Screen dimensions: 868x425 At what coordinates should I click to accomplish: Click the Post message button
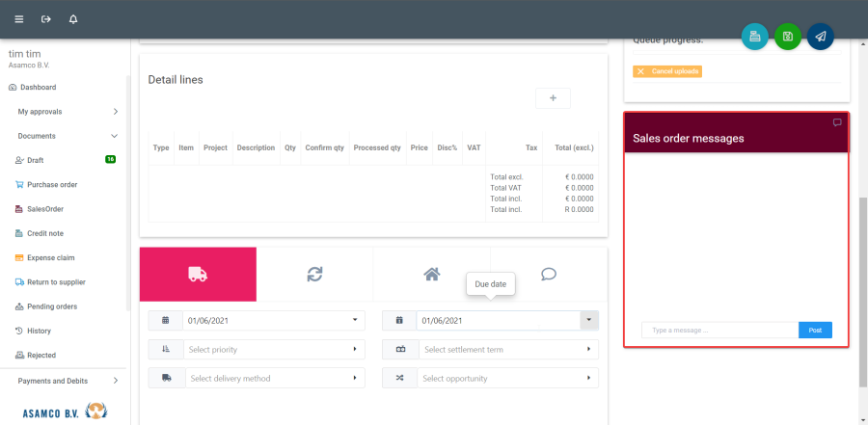point(815,330)
